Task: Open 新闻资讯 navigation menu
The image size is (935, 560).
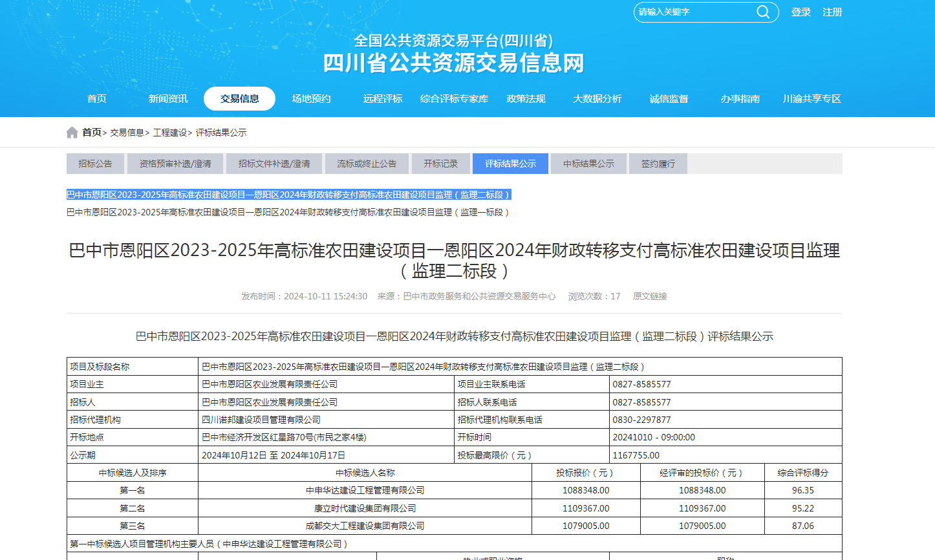Action: (168, 99)
